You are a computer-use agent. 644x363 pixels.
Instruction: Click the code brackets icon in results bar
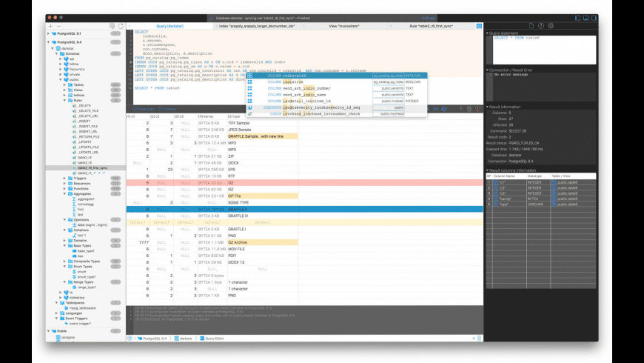click(436, 109)
